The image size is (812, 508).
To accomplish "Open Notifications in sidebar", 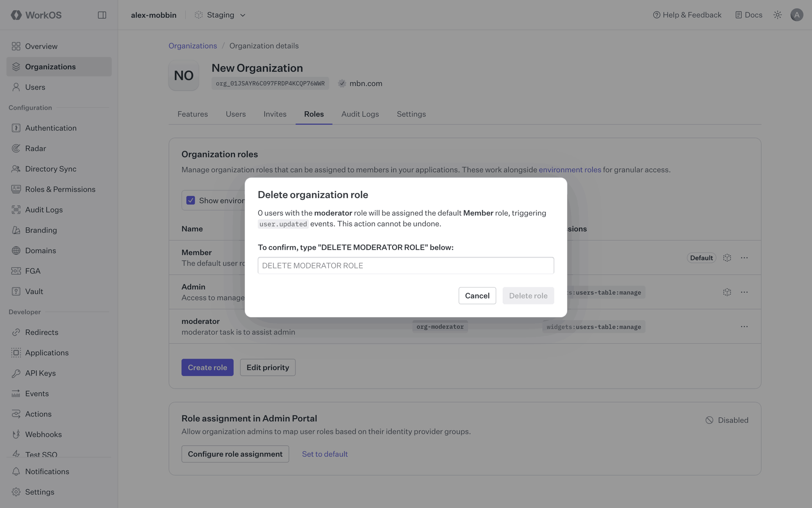I will coord(59,471).
